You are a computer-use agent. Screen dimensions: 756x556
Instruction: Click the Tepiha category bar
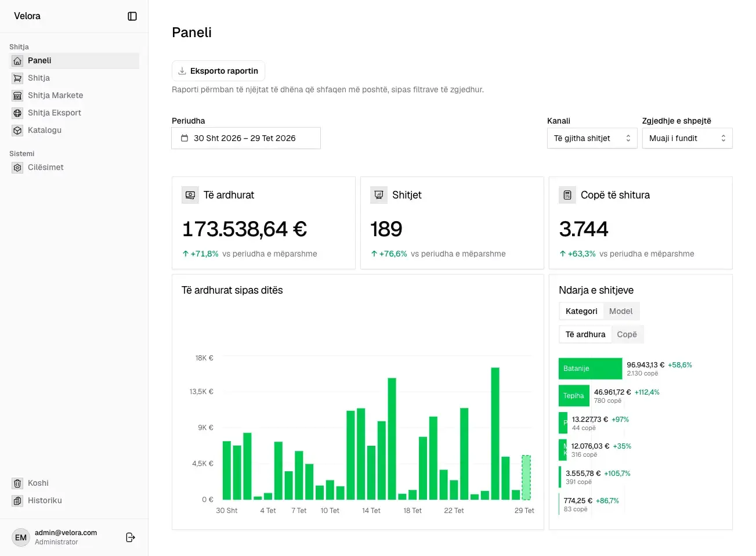(x=574, y=396)
